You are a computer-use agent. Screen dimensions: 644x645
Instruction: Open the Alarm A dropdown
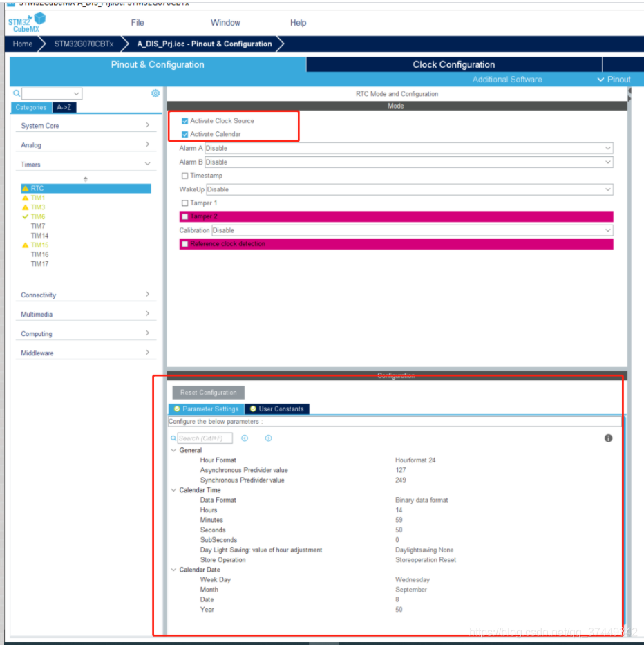pos(409,148)
